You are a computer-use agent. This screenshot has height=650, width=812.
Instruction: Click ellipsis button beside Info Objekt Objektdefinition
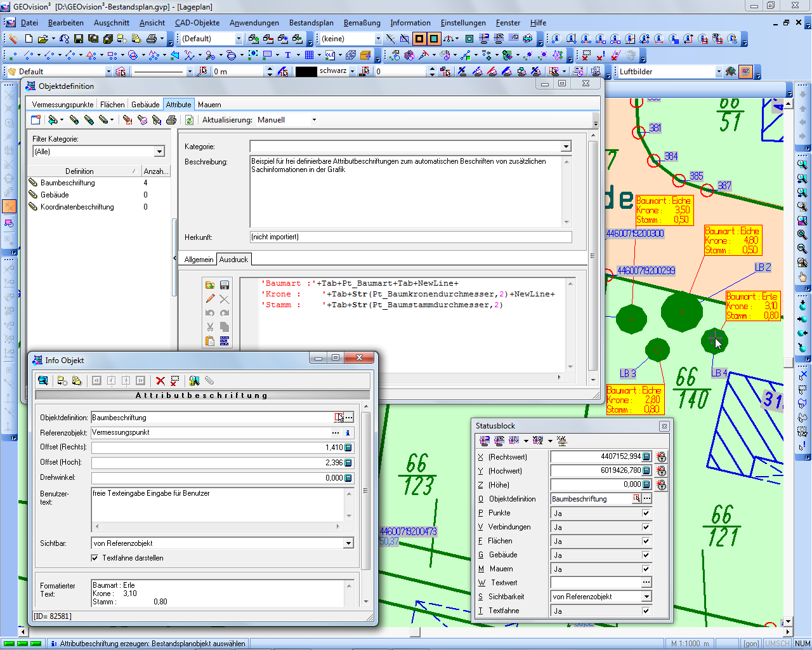[x=349, y=418]
